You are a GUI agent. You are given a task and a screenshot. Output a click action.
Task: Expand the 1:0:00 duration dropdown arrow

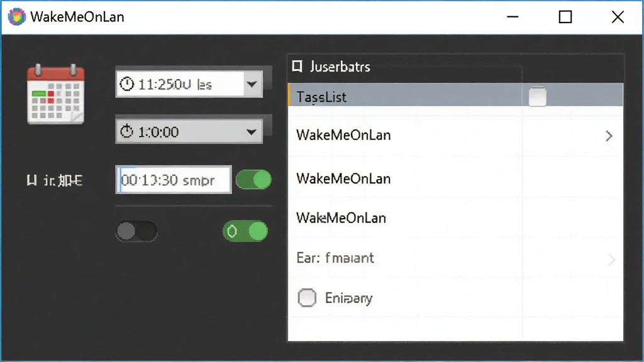tap(252, 132)
